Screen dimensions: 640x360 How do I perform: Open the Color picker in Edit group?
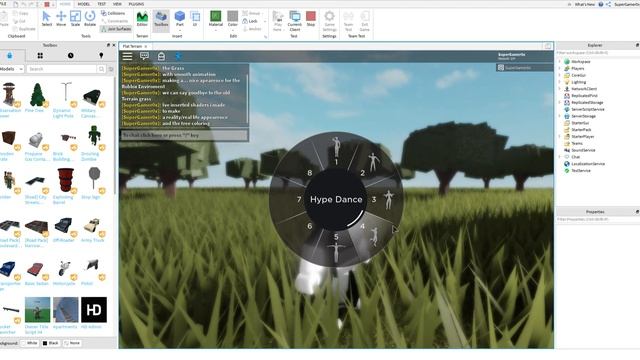[233, 19]
